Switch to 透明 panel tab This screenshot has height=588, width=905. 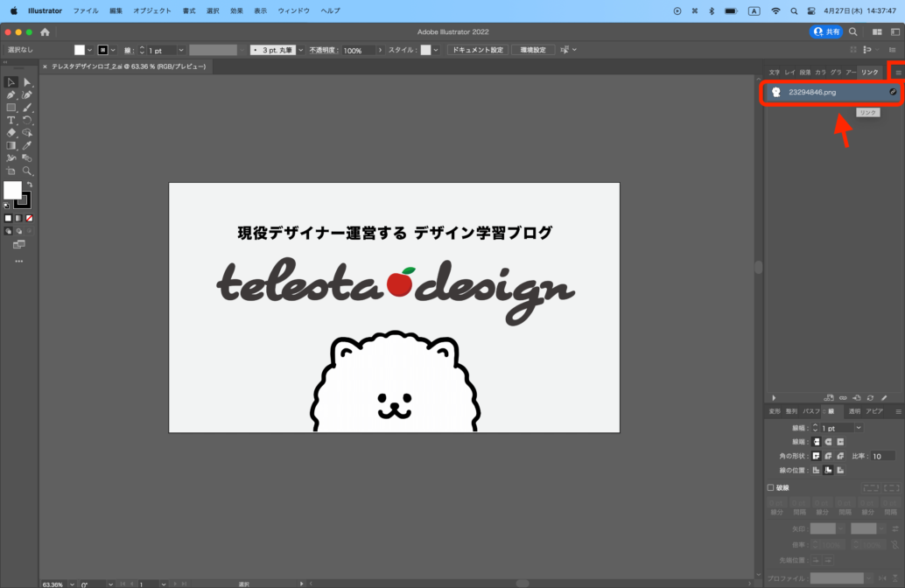tap(854, 411)
